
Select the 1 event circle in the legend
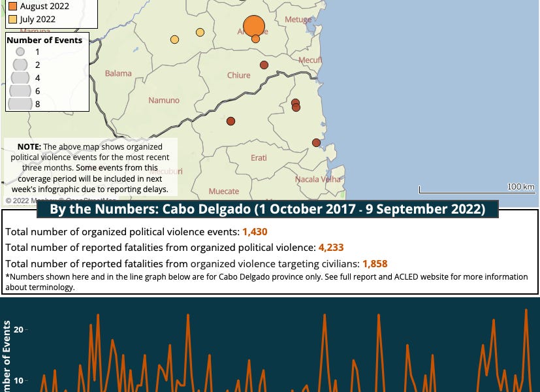click(20, 52)
